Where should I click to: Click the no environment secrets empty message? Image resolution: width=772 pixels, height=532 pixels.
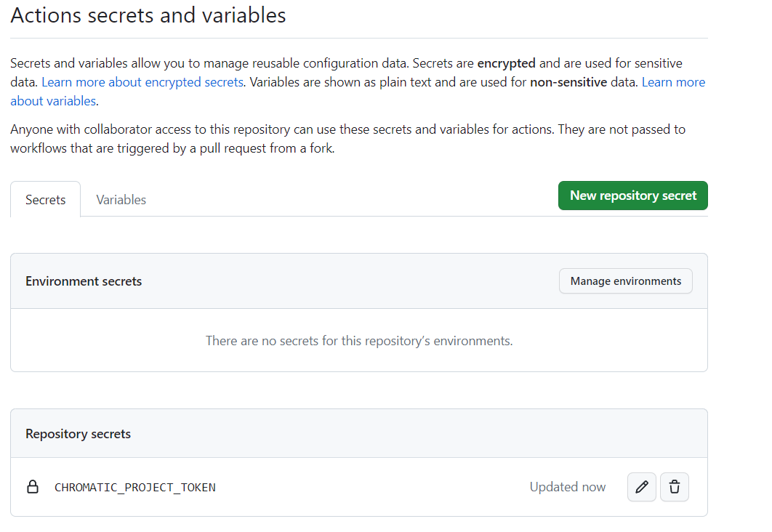tap(359, 340)
